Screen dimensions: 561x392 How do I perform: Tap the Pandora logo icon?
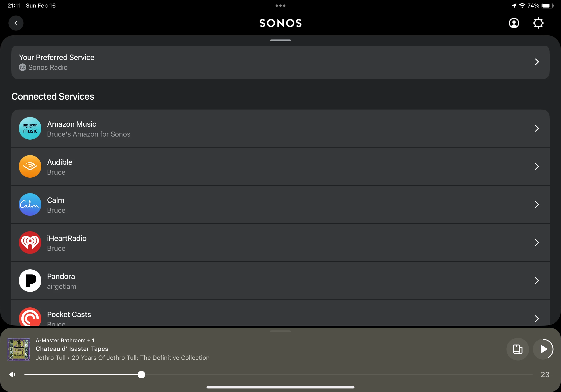[x=30, y=281]
